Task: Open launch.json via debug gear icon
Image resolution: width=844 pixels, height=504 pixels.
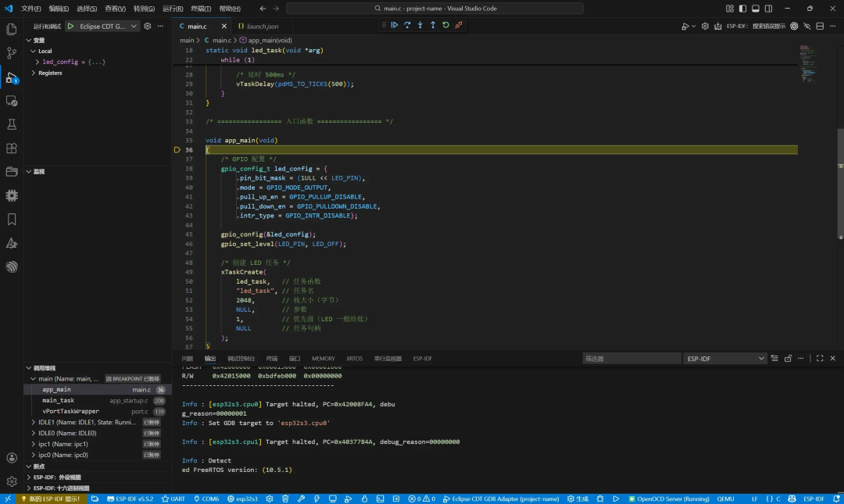Action: pyautogui.click(x=148, y=26)
